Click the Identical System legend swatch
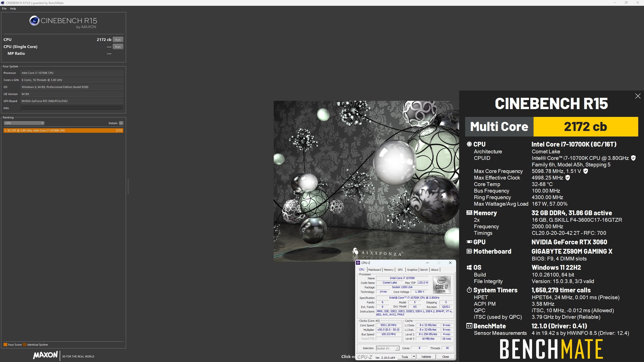644x362 pixels. point(24,345)
